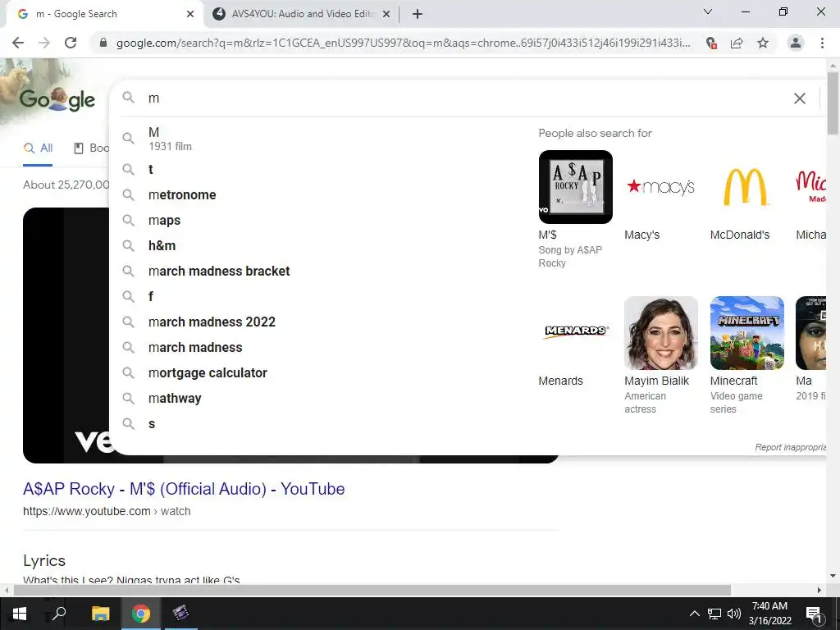The image size is (840, 630).
Task: Switch to the AVS4YOU Audio and Video tab
Action: coord(302,14)
